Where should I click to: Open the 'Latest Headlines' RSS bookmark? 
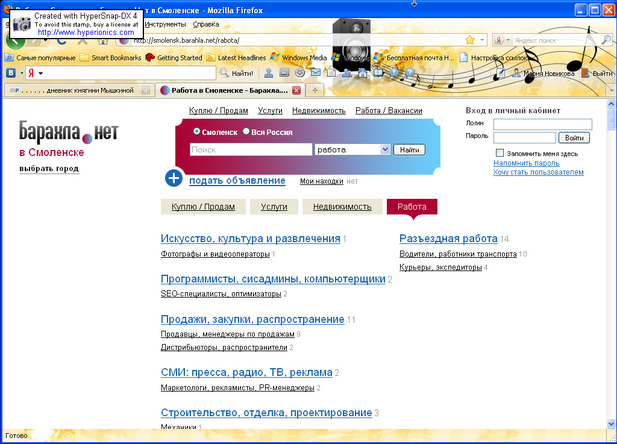point(236,58)
